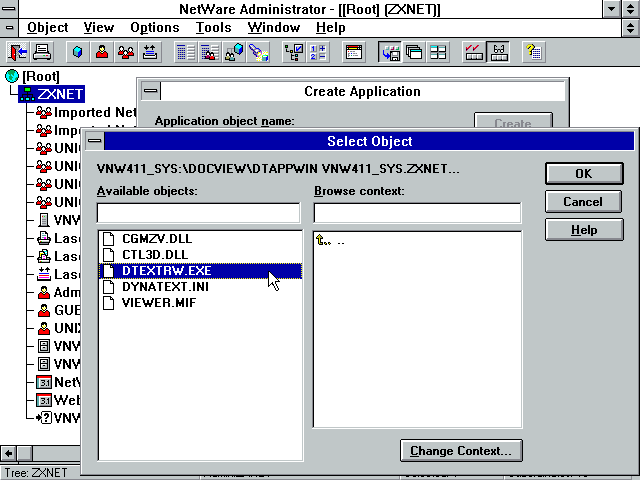Click the Create Group toolbar icon
640x480 pixels.
coord(126,52)
